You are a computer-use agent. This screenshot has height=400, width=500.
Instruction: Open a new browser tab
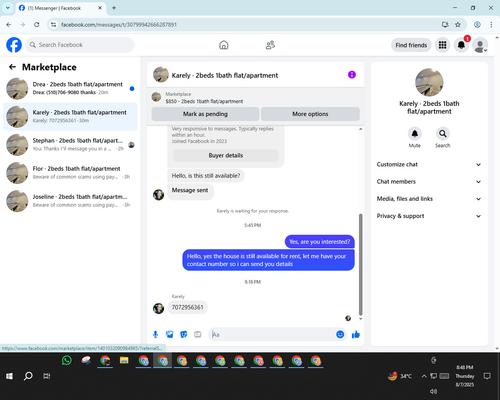click(114, 8)
